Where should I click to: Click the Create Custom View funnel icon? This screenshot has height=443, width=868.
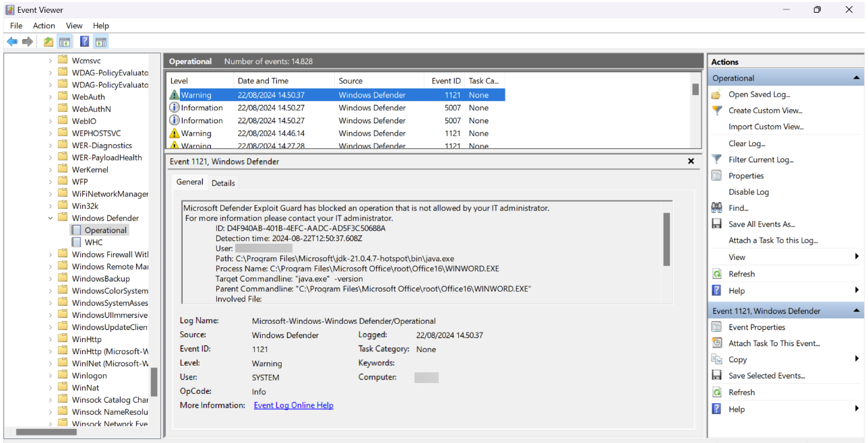[717, 110]
